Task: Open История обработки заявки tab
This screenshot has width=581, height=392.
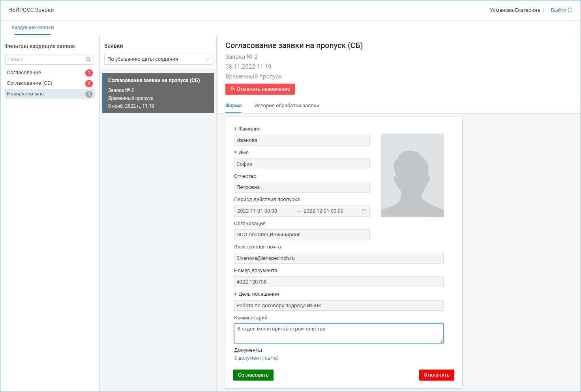Action: [x=287, y=106]
